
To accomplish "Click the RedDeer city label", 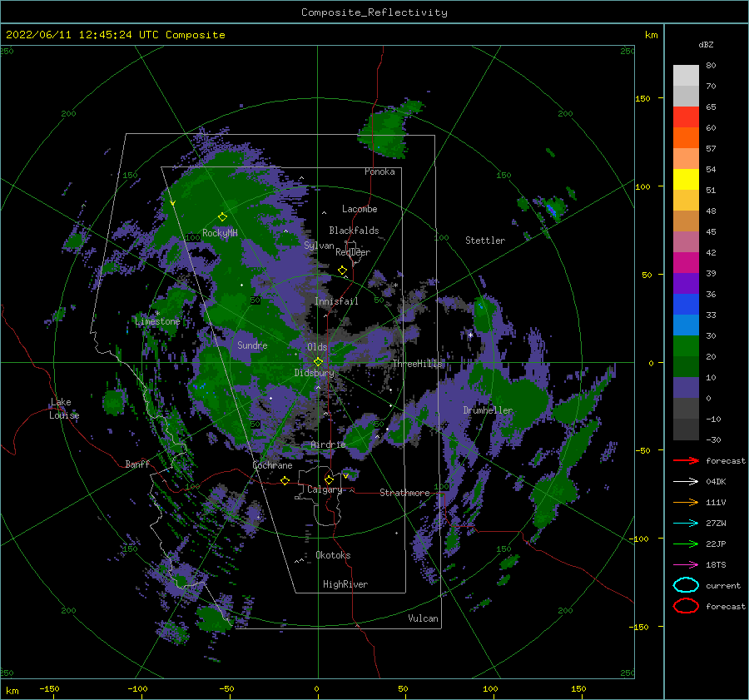I will click(353, 252).
